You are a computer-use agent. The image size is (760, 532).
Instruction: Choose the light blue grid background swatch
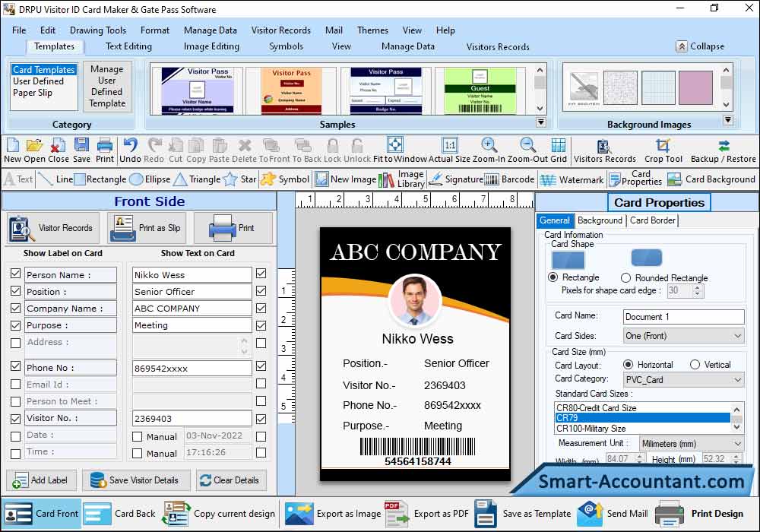pos(658,87)
